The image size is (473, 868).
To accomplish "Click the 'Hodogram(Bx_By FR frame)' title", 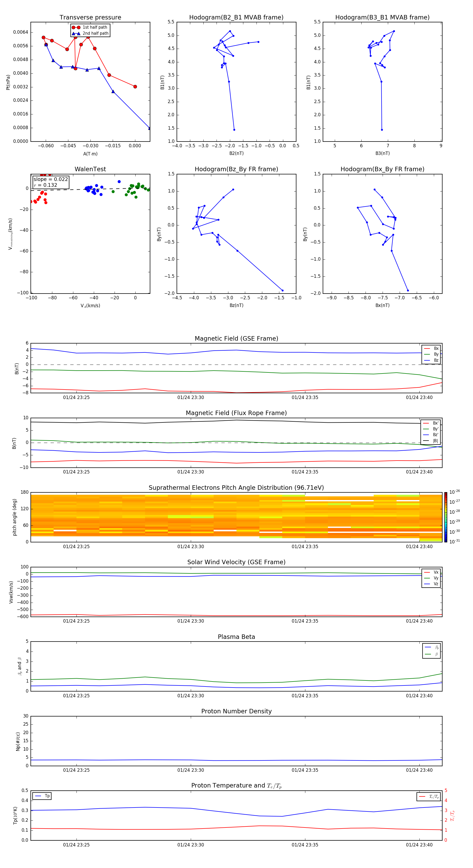I will point(382,169).
